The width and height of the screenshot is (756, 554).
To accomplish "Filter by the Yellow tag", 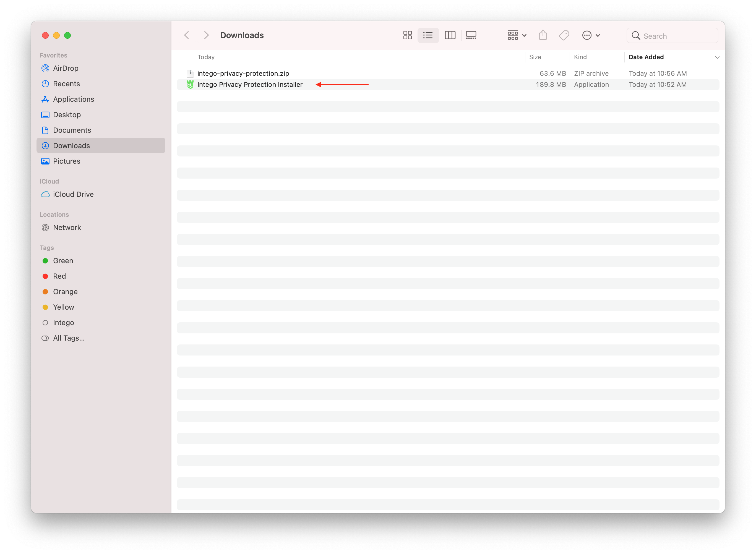I will [101, 307].
